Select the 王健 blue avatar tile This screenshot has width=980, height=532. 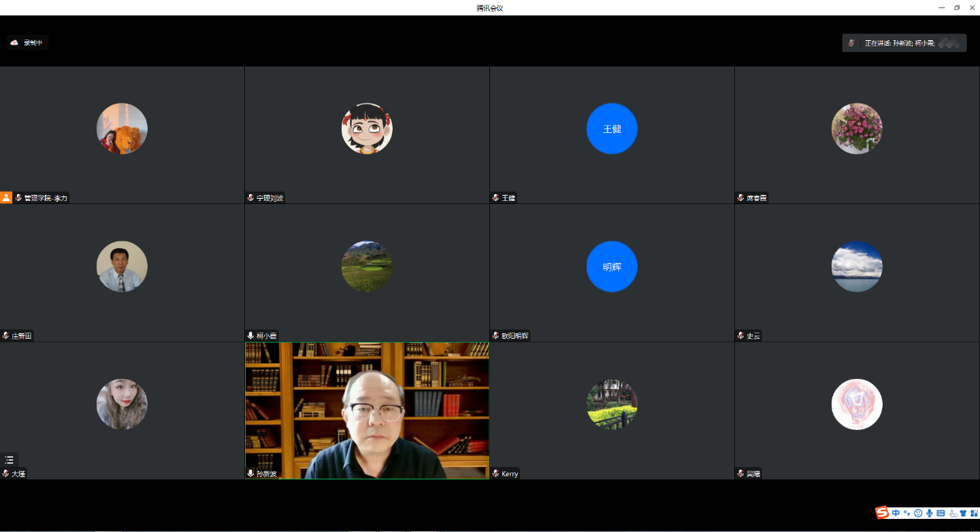[611, 128]
